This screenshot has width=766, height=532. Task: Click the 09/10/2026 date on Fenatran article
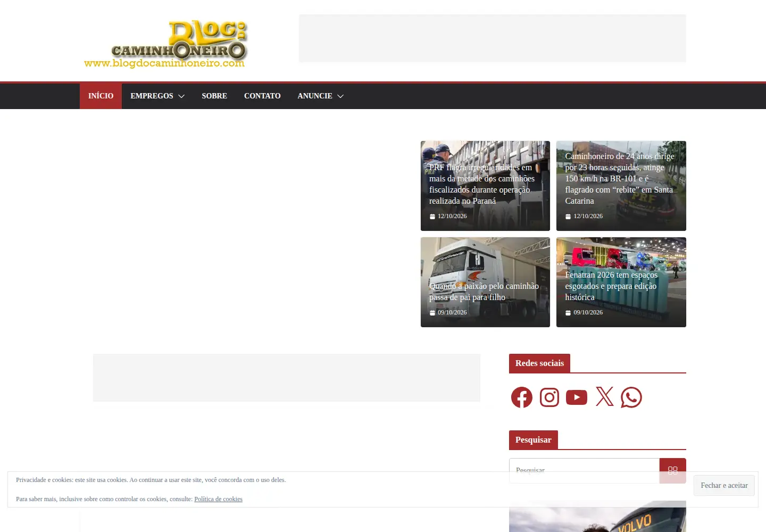tap(588, 312)
